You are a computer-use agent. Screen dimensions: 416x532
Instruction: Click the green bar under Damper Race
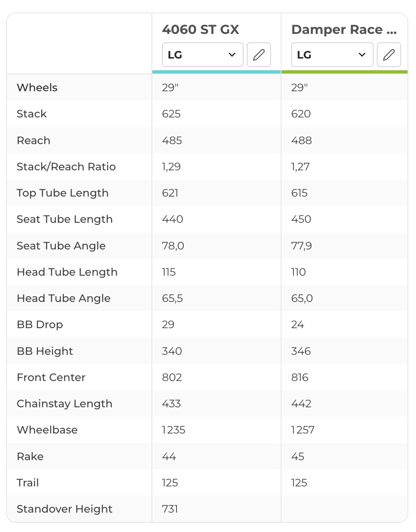coord(344,72)
